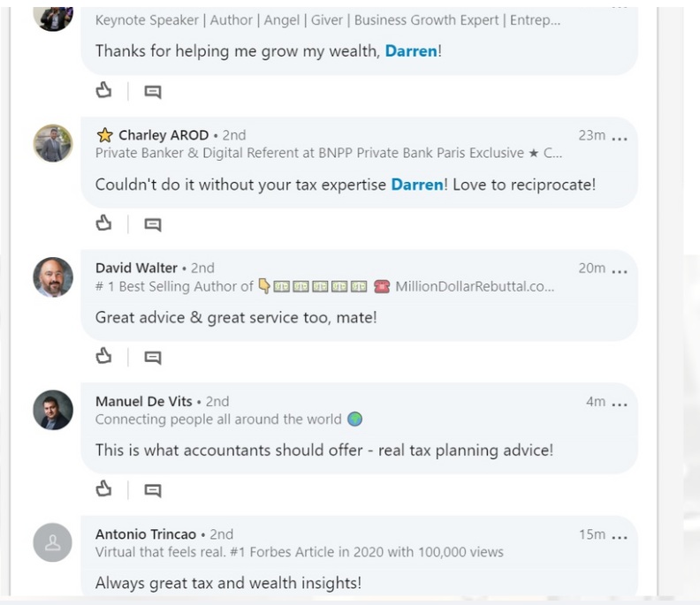The width and height of the screenshot is (700, 605).
Task: Open options menu on Manuel De Vits' comment
Action: tap(620, 404)
